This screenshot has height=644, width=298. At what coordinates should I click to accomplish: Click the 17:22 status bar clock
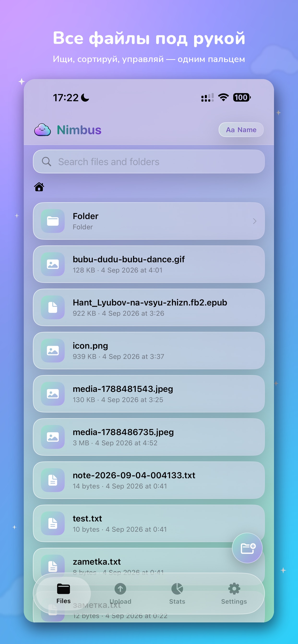(x=66, y=98)
